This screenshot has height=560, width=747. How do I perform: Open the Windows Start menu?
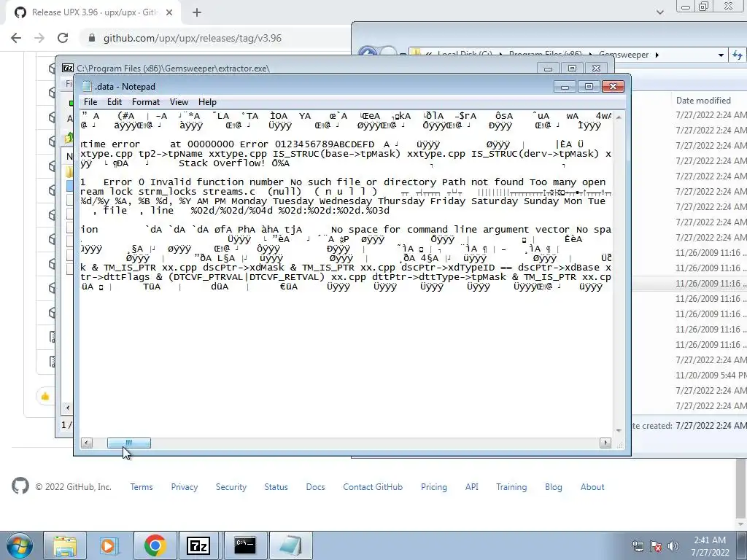[x=20, y=545]
